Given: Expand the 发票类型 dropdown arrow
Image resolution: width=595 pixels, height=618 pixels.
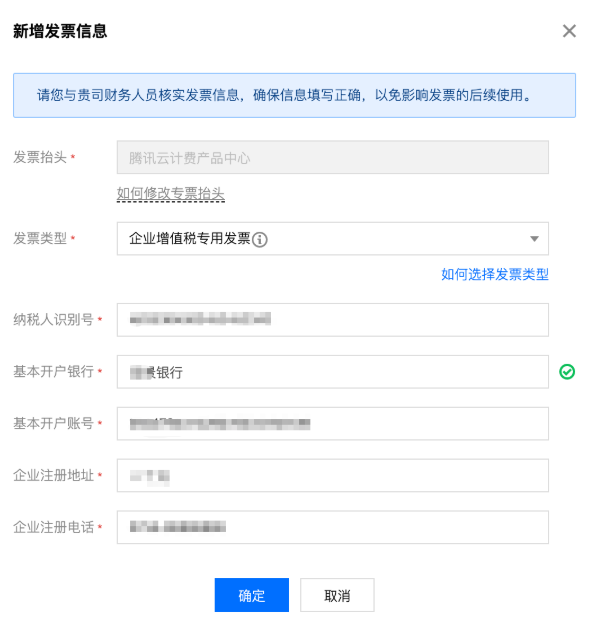Looking at the screenshot, I should [534, 238].
